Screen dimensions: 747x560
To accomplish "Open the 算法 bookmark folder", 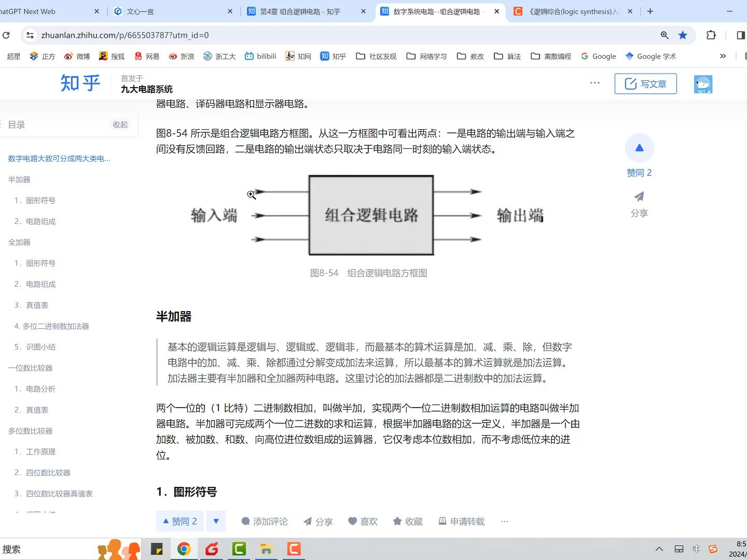I will (507, 56).
